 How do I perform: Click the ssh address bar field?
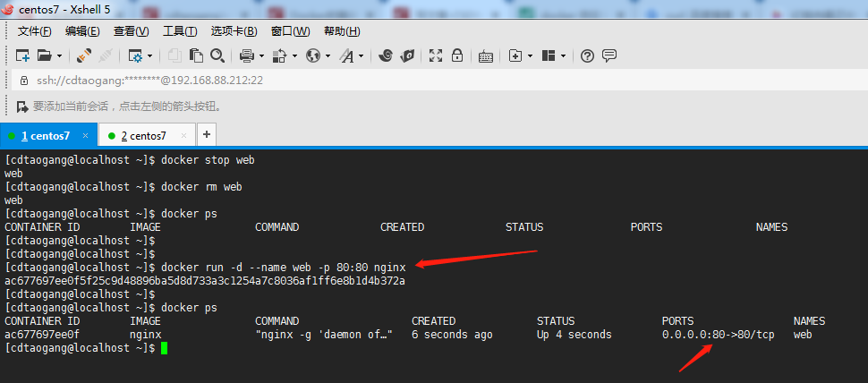(x=439, y=81)
